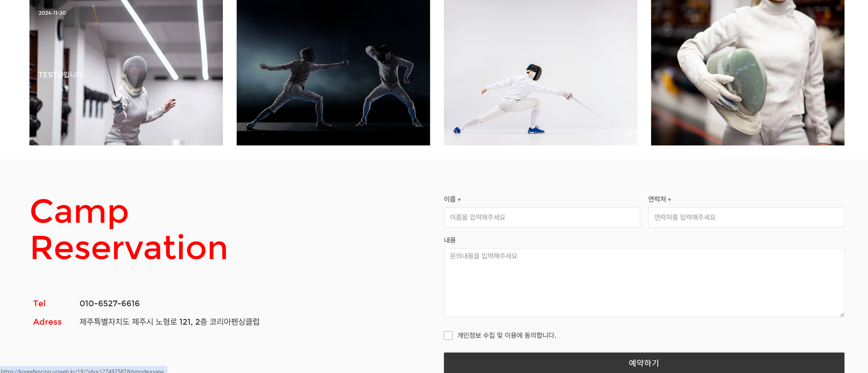The width and height of the screenshot is (868, 373).
Task: Click the 개인정보 수집 및 이용에 동의합니다 label
Action: pyautogui.click(x=506, y=336)
